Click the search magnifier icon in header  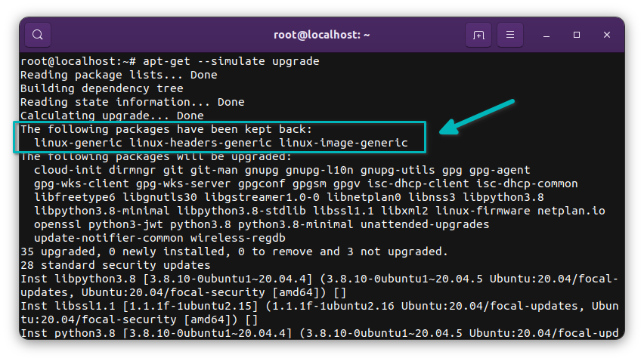38,35
